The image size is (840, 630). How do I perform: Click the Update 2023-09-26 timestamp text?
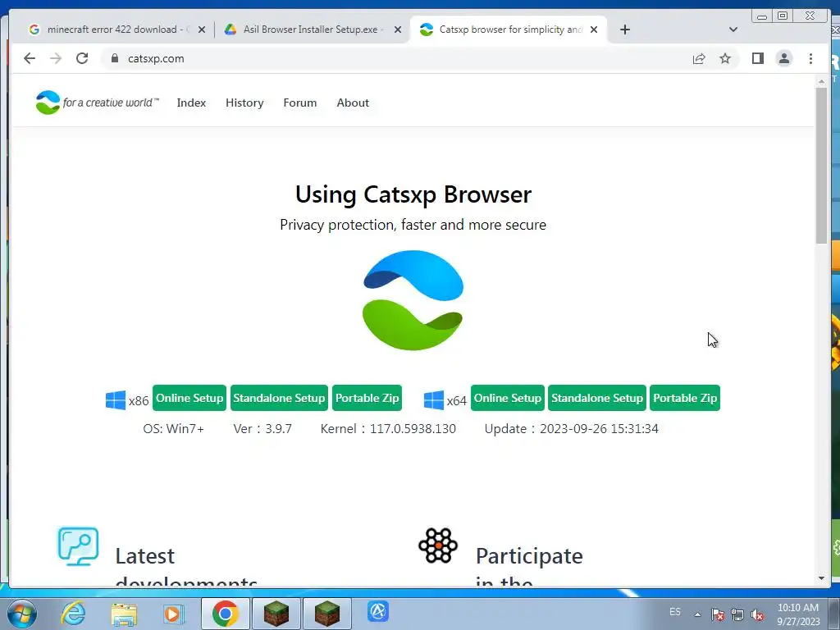[572, 428]
